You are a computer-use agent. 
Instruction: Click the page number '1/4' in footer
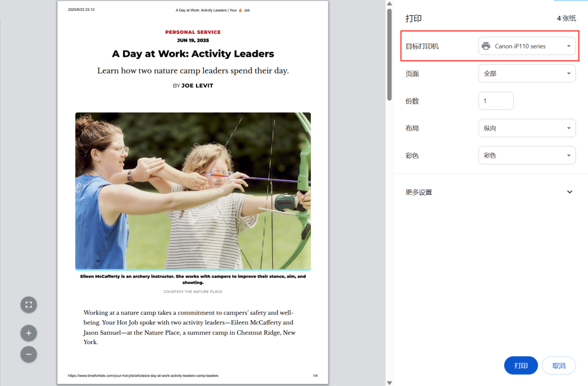tap(315, 376)
